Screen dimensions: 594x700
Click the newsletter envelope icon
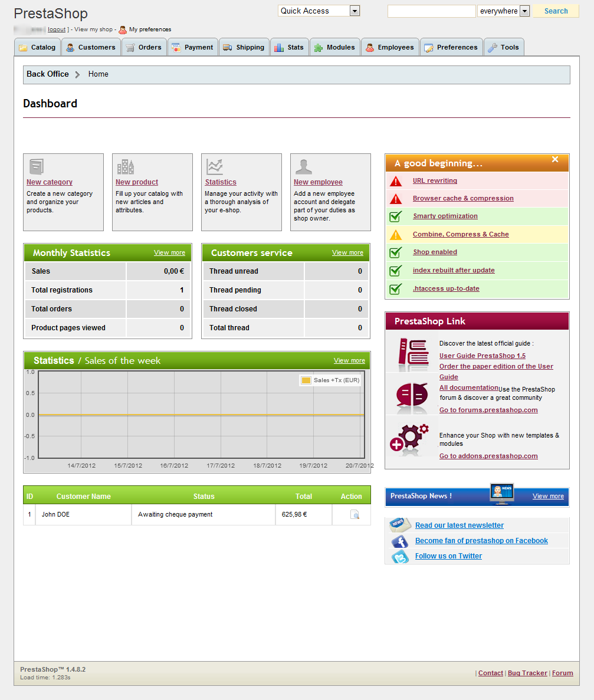(399, 524)
